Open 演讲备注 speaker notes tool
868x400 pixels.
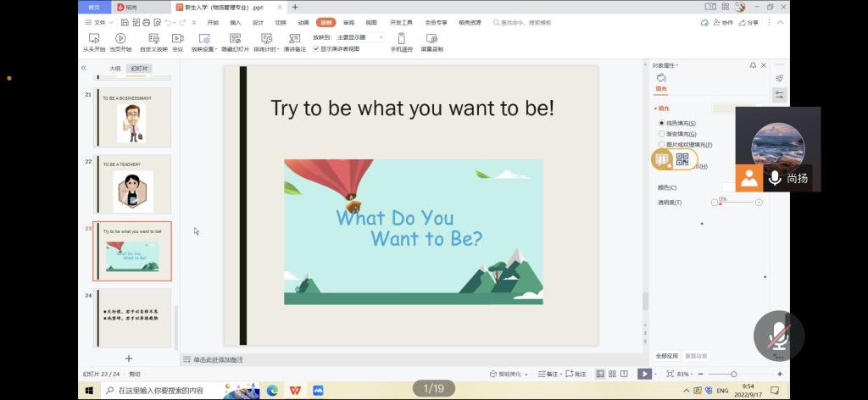[294, 38]
